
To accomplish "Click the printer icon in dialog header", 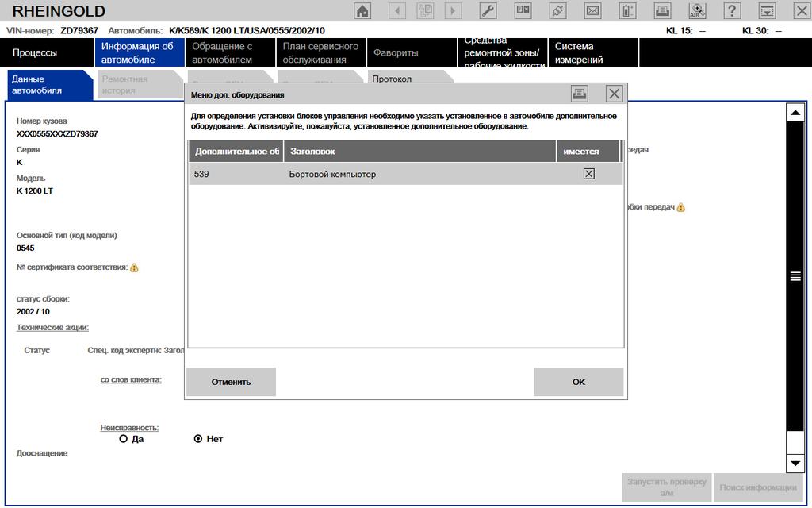I will pyautogui.click(x=580, y=94).
